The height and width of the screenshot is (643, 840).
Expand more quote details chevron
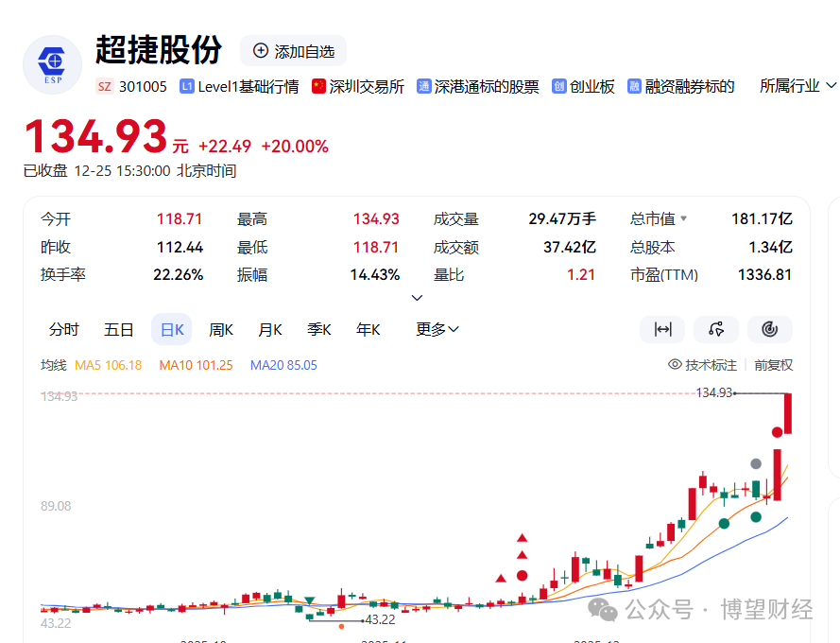tap(417, 298)
